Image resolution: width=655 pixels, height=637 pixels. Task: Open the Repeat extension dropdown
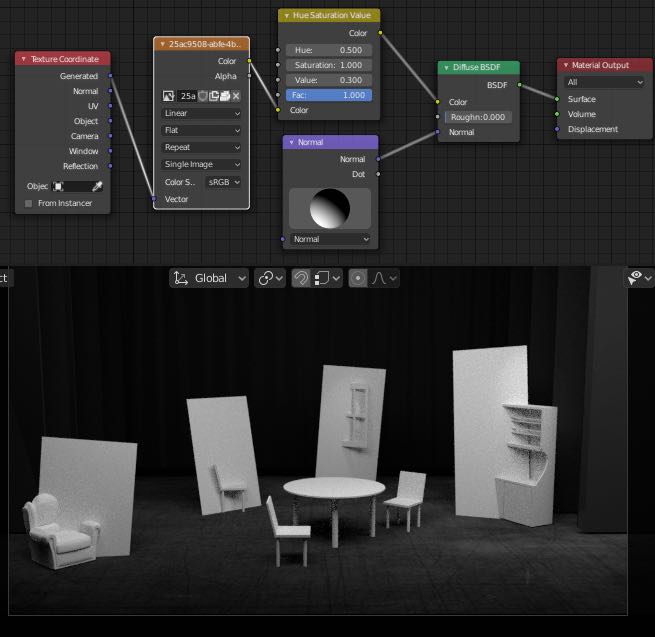click(202, 147)
